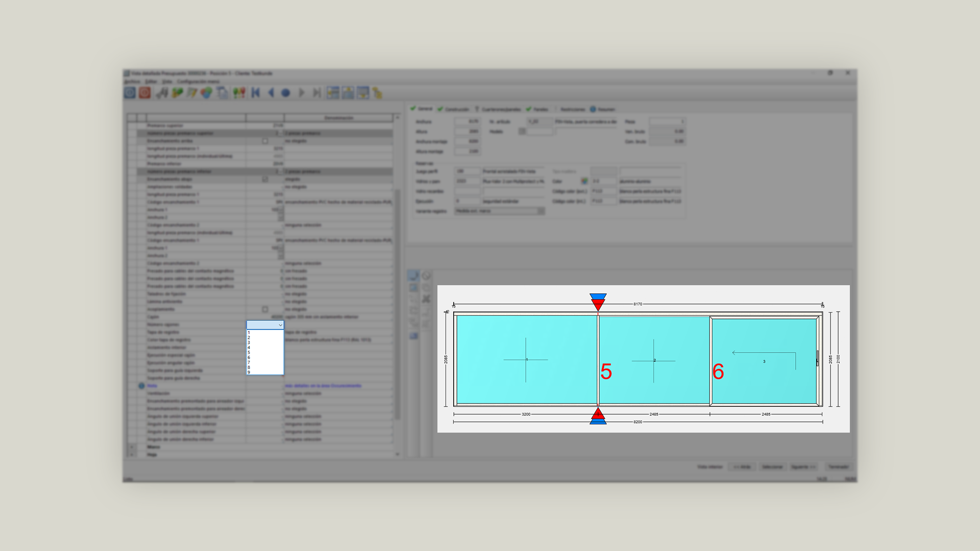Screen dimensions: 980x551
Task: Click the blue power icon in toolbar
Action: click(130, 92)
